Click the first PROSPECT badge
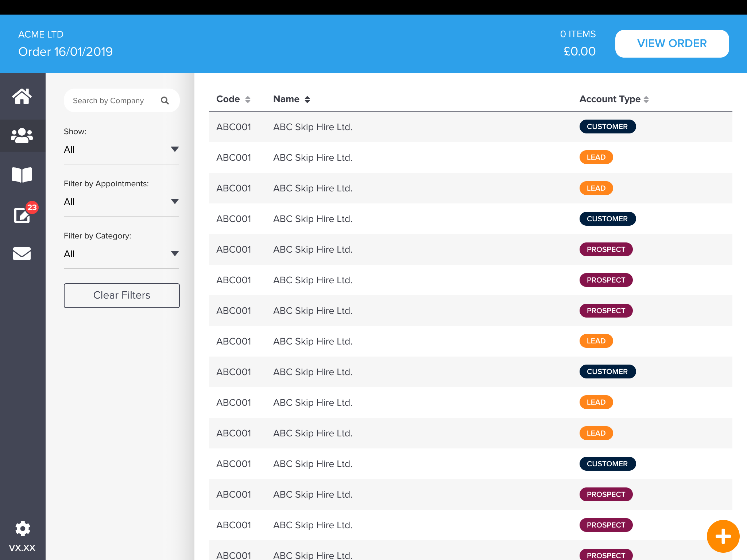This screenshot has width=747, height=560. pos(606,249)
